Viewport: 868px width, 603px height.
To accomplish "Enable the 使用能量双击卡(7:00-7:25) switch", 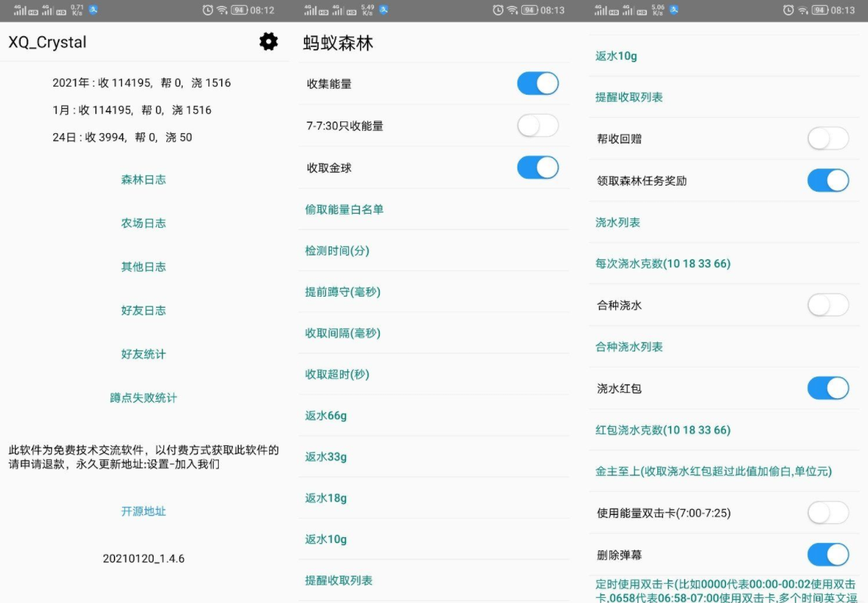I will click(828, 513).
